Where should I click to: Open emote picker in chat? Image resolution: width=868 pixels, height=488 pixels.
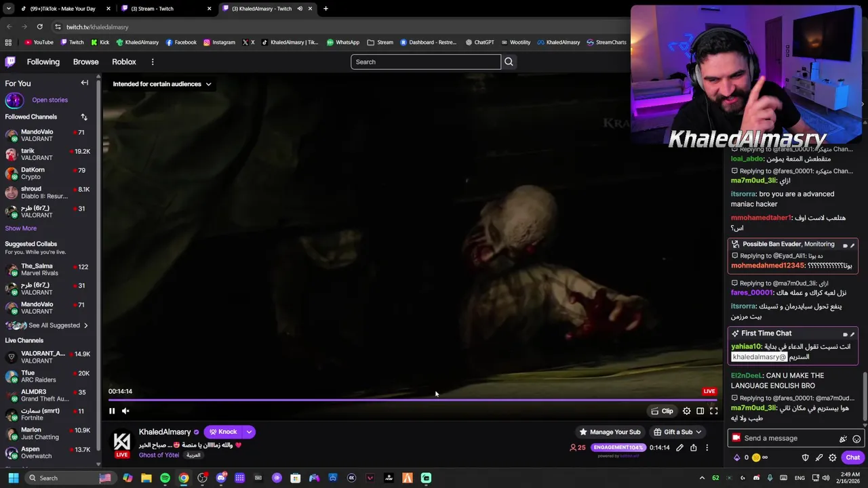(856, 439)
